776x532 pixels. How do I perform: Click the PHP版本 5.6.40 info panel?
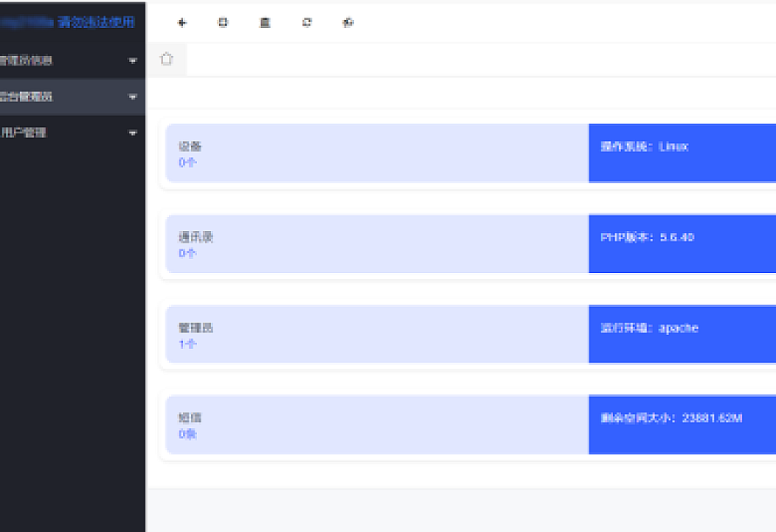point(682,244)
